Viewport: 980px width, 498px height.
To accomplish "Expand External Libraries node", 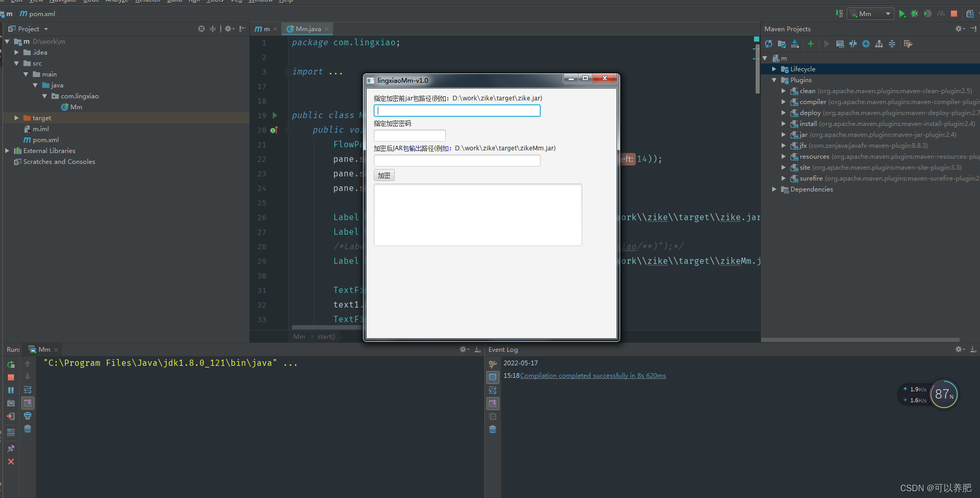I will click(7, 150).
